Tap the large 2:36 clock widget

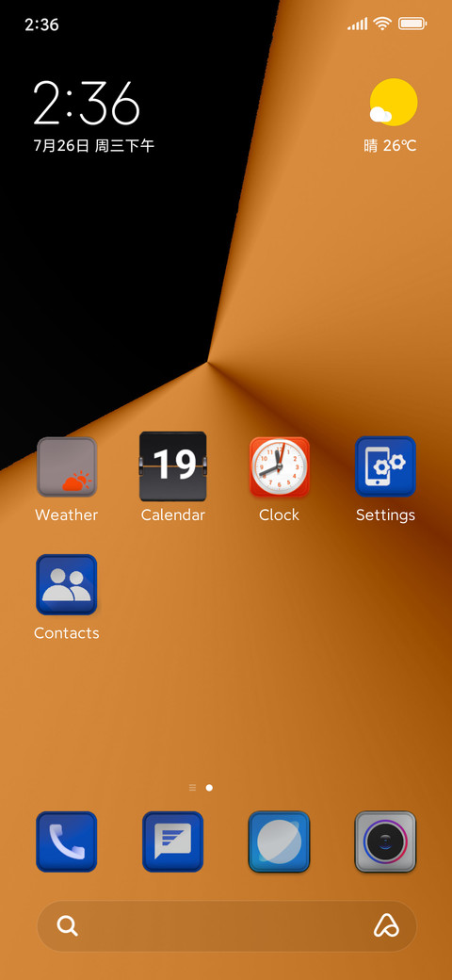click(86, 103)
